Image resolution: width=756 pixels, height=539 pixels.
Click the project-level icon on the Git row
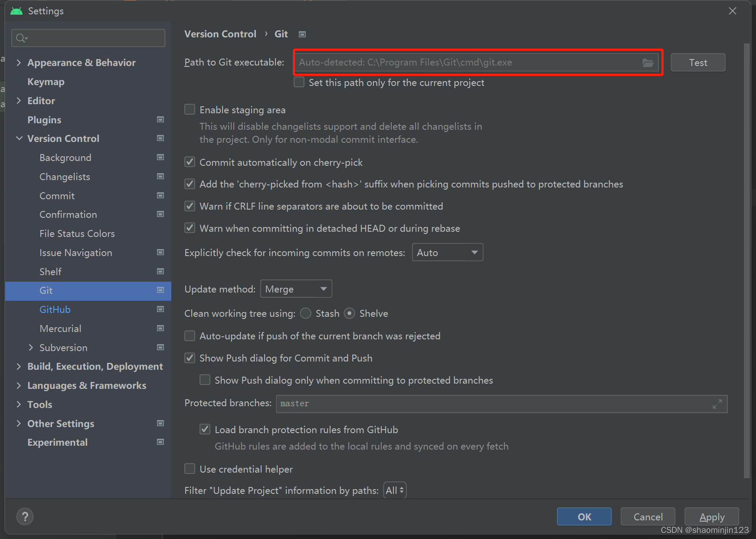click(160, 290)
